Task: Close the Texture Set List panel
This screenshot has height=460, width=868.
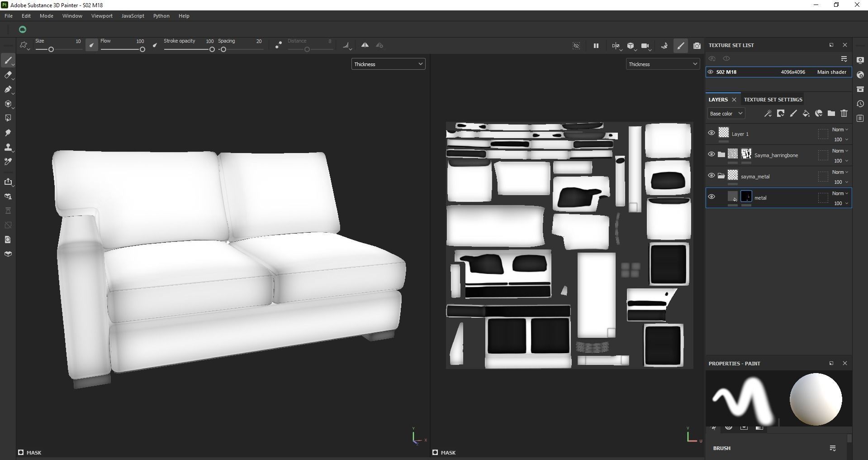Action: coord(844,45)
